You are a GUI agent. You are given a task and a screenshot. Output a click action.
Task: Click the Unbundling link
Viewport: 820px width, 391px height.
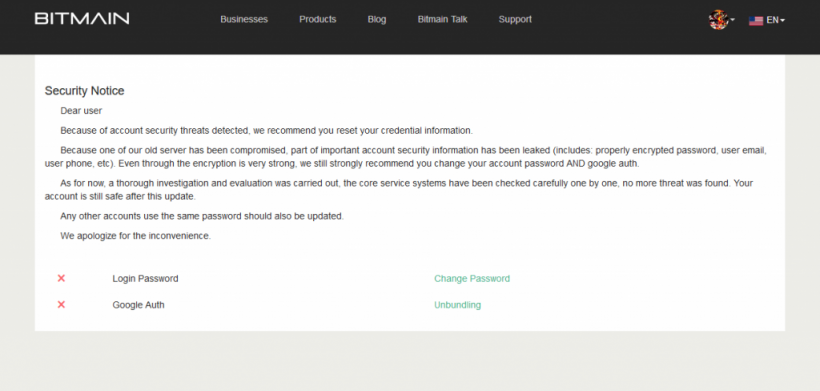458,305
